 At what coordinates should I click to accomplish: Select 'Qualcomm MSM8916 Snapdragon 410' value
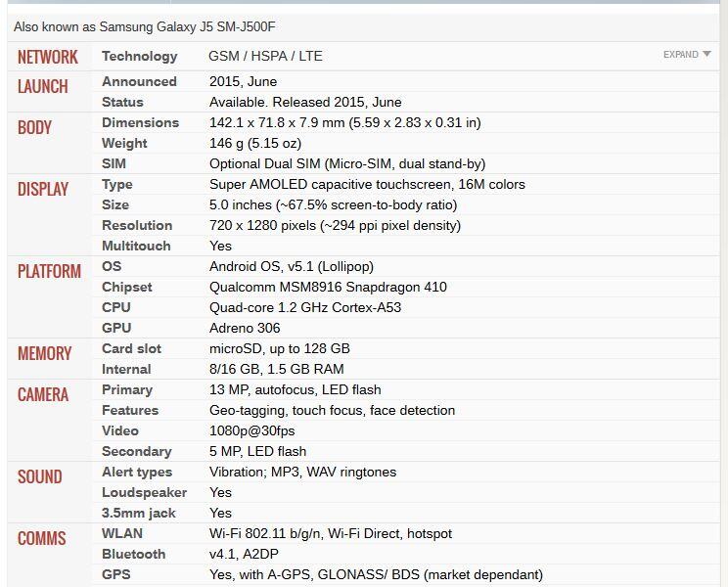tap(328, 288)
